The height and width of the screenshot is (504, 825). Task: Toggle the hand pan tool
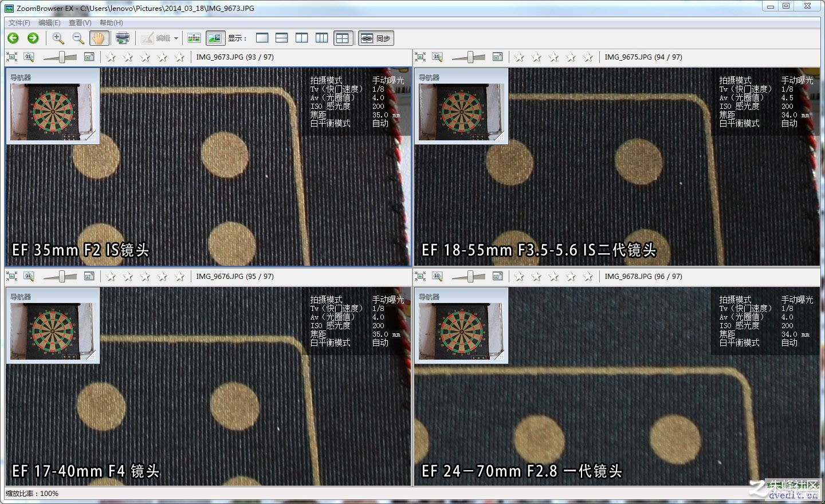pos(99,38)
